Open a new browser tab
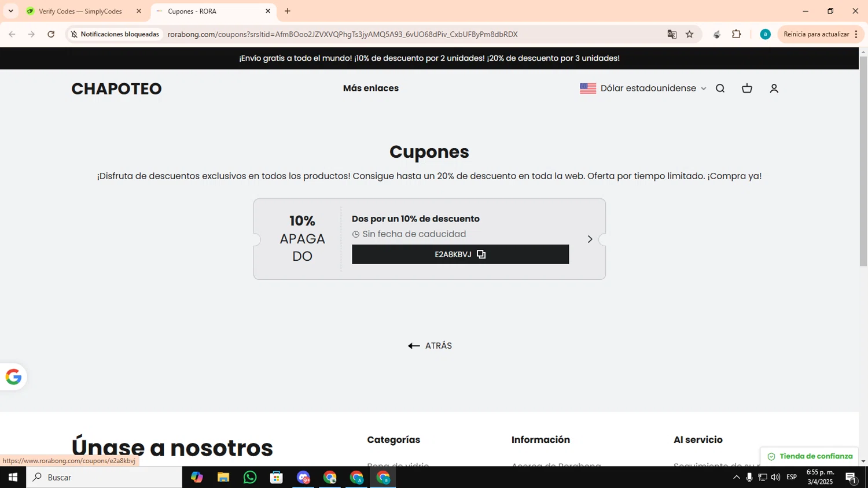This screenshot has width=868, height=488. [288, 11]
